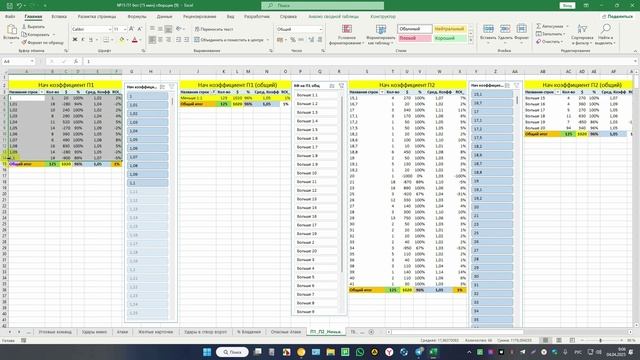Select Больше 1.5 in the slicer
Image resolution: width=640 pixels, height=360 pixels.
tap(317, 129)
